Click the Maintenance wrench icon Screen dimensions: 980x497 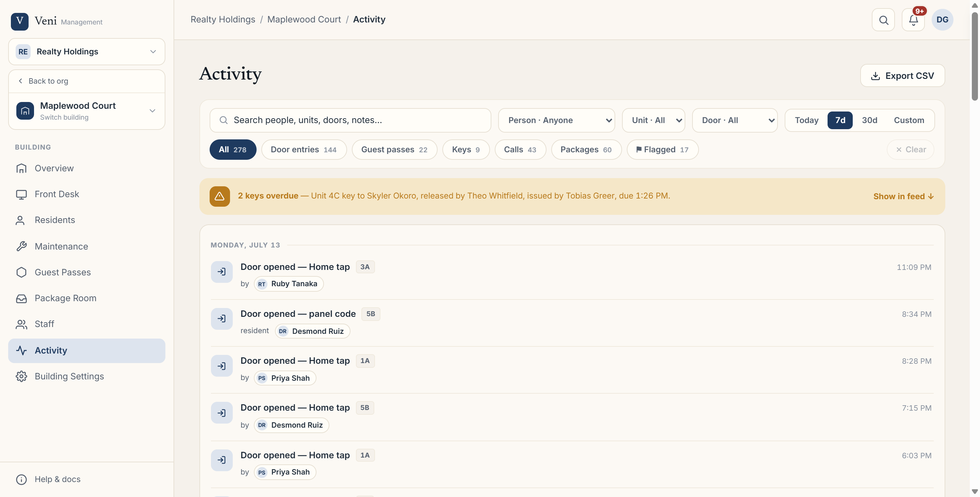[21, 246]
